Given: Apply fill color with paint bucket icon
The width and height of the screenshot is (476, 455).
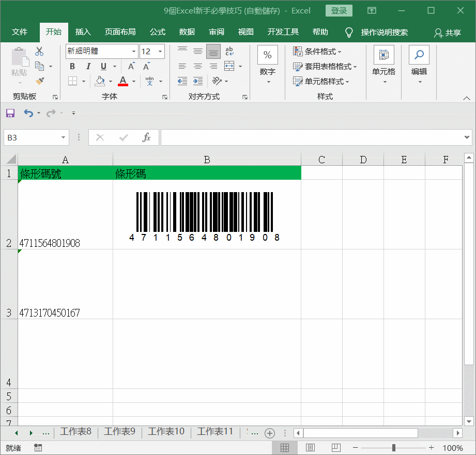Looking at the screenshot, I should tap(100, 81).
